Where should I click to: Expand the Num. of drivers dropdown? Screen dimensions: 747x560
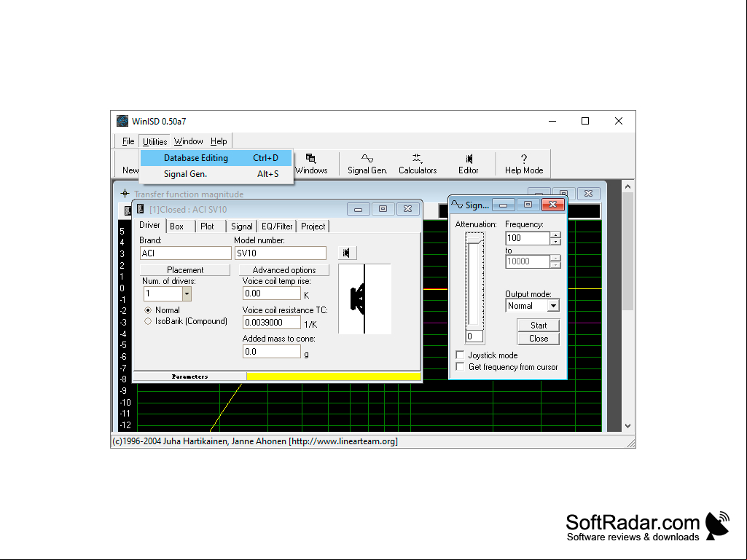[187, 293]
